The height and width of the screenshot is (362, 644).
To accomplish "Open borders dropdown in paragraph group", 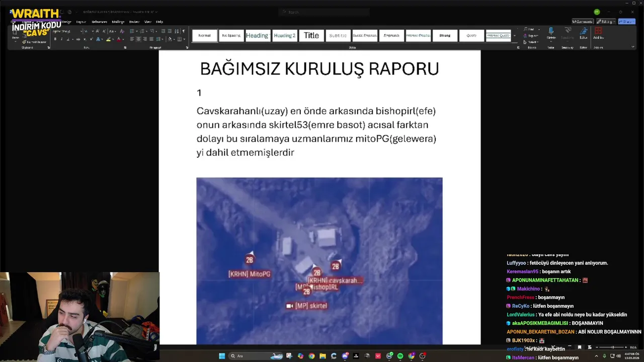I will tap(184, 39).
